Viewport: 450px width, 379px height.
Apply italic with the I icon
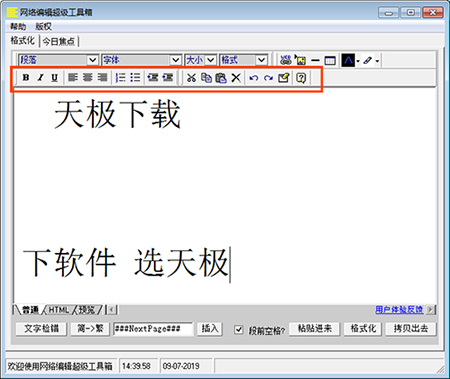(40, 78)
